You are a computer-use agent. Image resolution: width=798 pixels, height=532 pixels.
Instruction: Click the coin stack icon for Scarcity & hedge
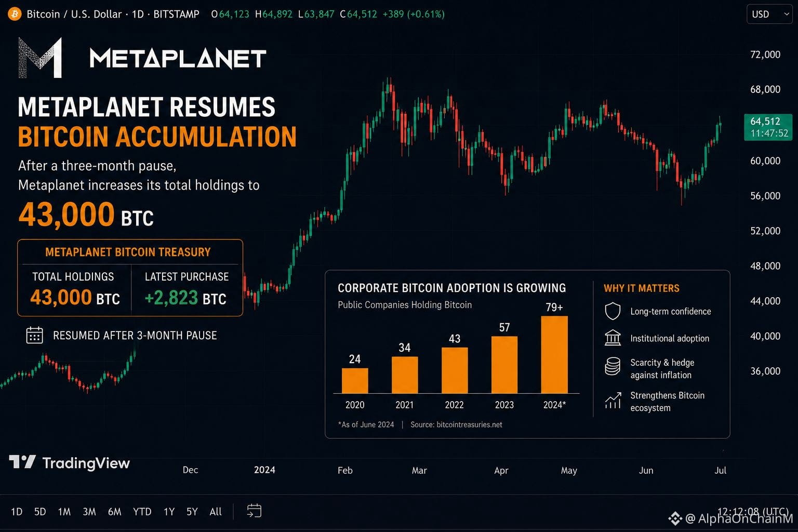613,366
